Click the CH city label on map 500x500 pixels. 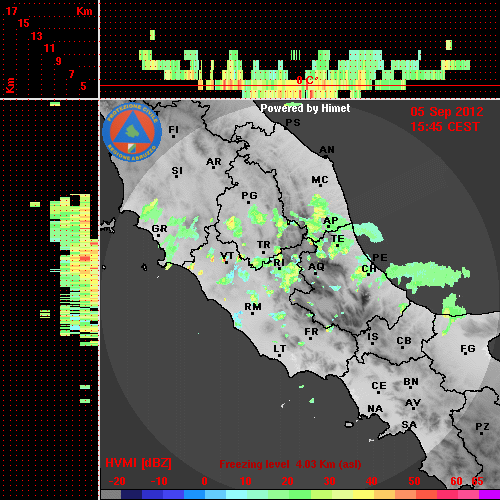[369, 269]
